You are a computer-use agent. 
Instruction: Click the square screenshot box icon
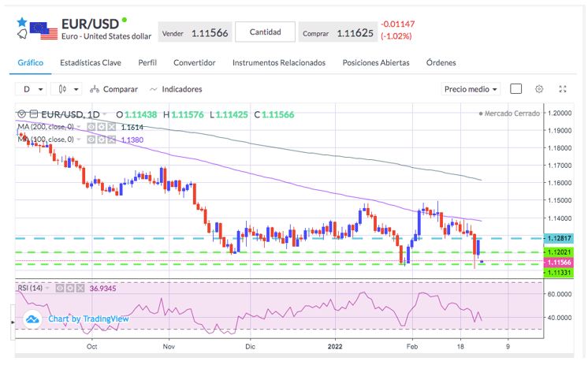[x=516, y=89]
